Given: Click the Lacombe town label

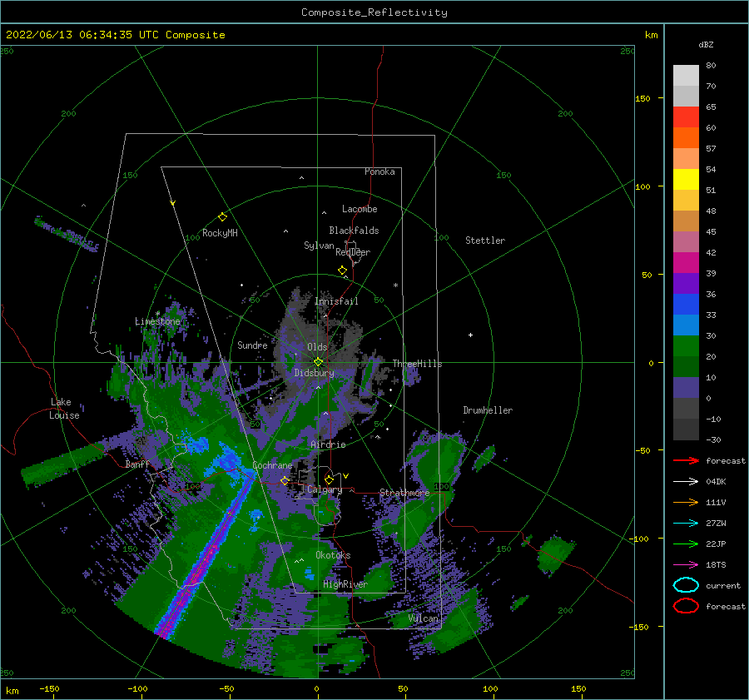Looking at the screenshot, I should pyautogui.click(x=360, y=209).
